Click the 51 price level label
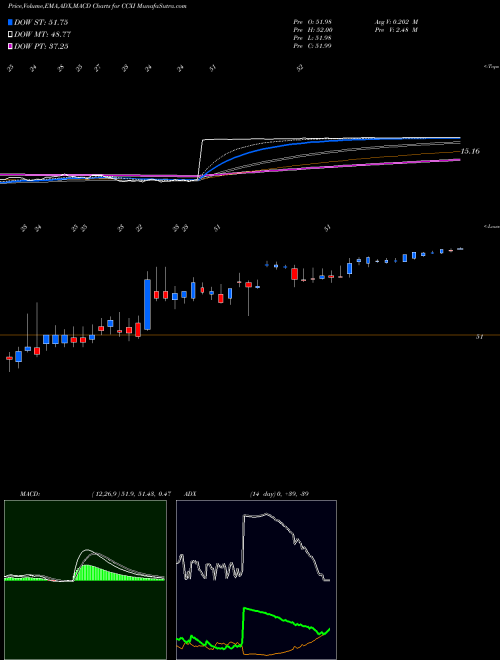 479,337
